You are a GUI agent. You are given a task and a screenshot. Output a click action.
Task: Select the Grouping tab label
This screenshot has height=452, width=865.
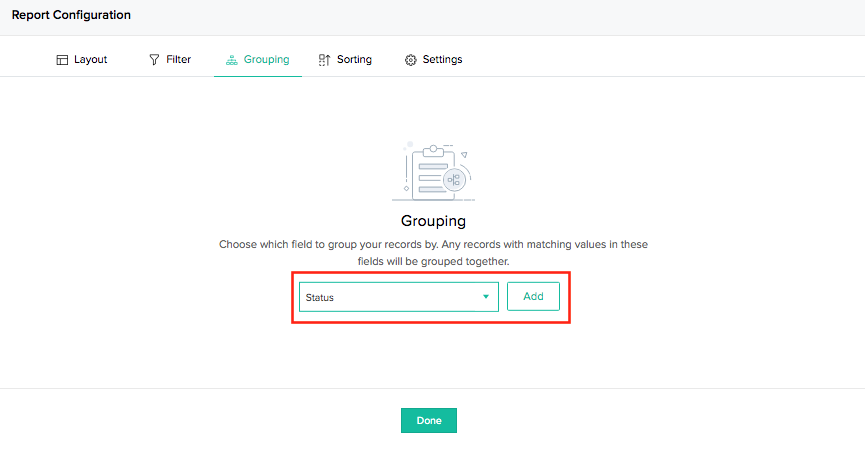click(x=266, y=60)
